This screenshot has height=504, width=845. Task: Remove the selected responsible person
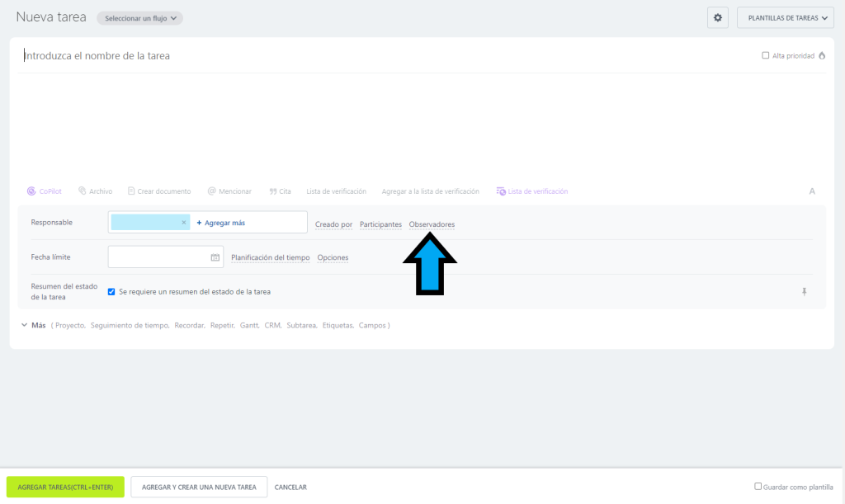(183, 223)
